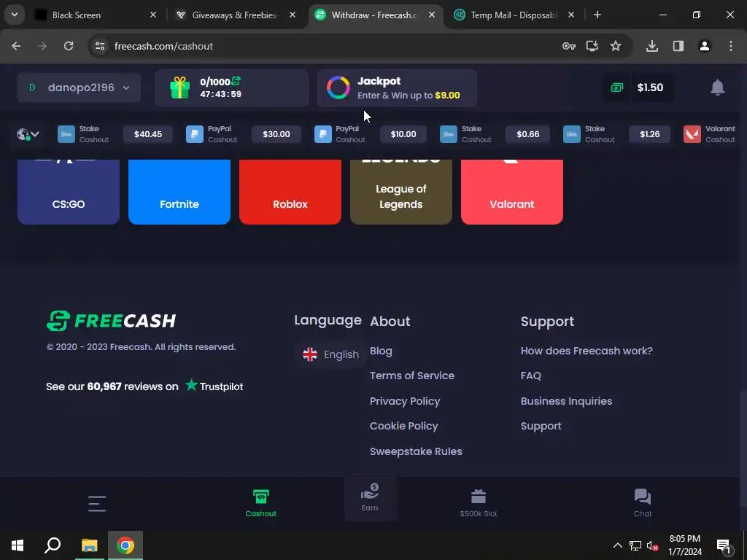Open the hamburger menu icon in the bottom bar
Image resolution: width=747 pixels, height=560 pixels.
[x=97, y=503]
